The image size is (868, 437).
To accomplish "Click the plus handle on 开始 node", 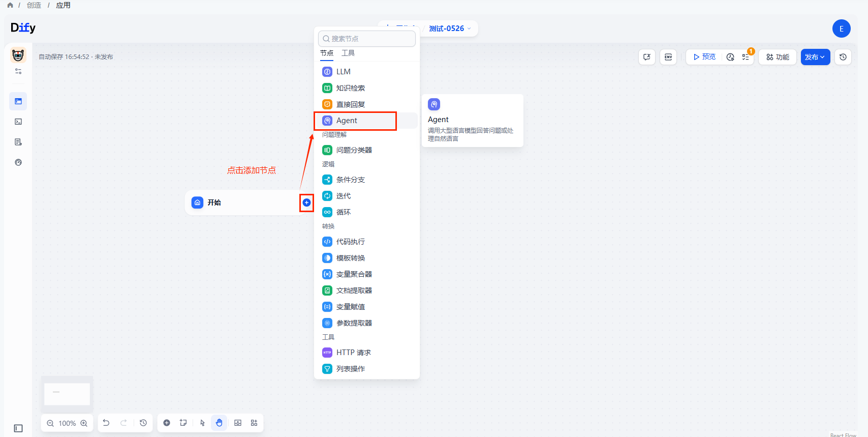I will tap(306, 202).
